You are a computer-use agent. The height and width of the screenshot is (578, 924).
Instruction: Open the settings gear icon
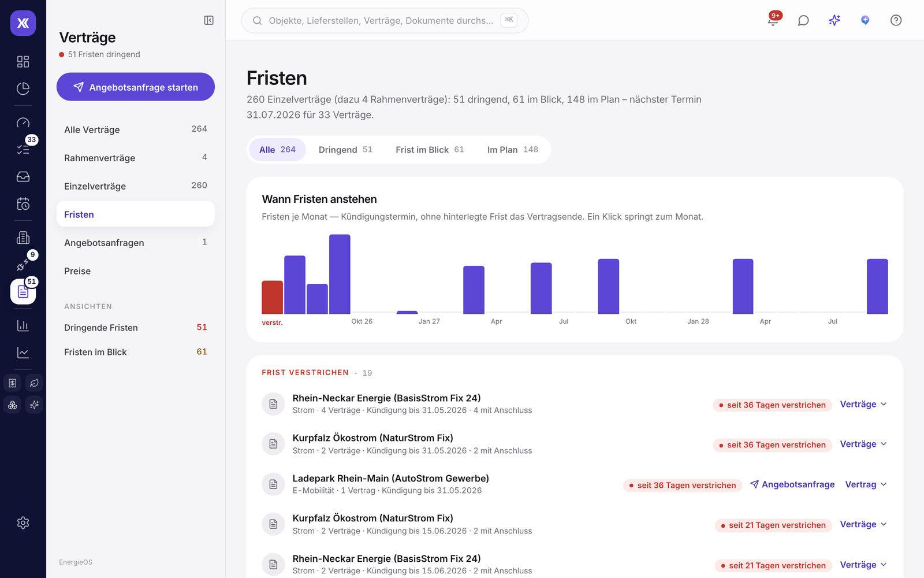(x=23, y=523)
